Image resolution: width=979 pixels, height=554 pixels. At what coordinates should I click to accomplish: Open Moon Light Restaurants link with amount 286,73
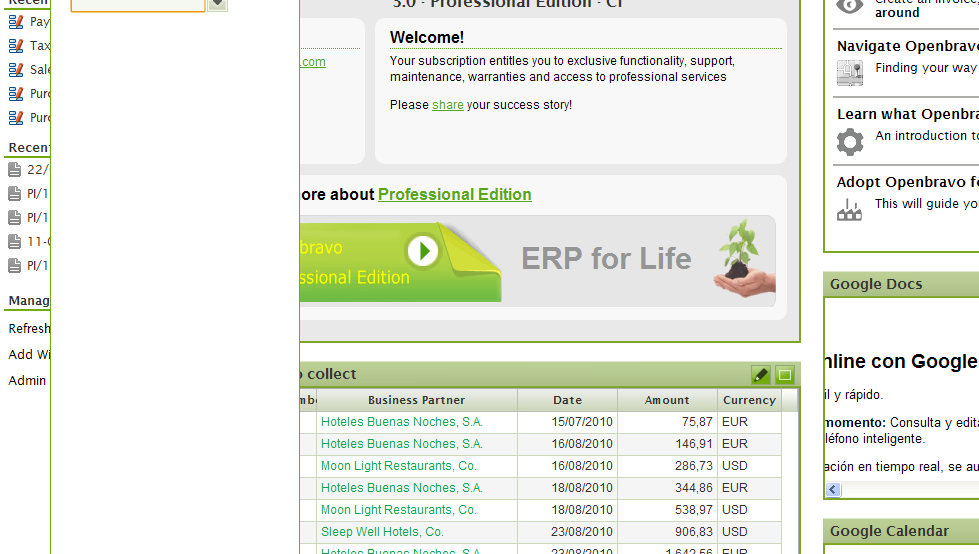(398, 466)
